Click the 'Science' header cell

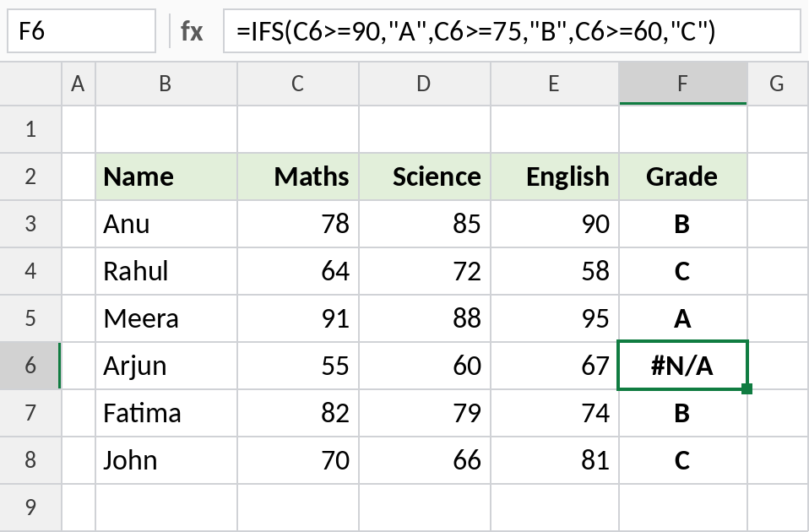(424, 176)
